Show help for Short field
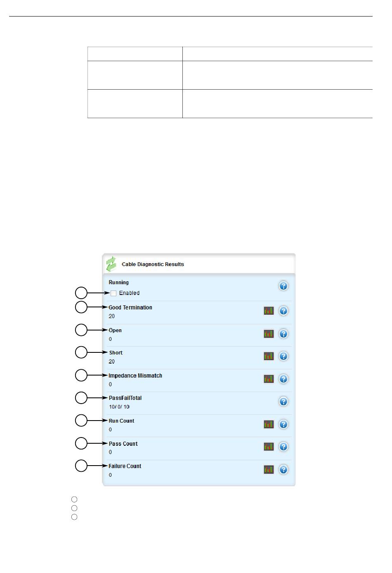 (283, 356)
